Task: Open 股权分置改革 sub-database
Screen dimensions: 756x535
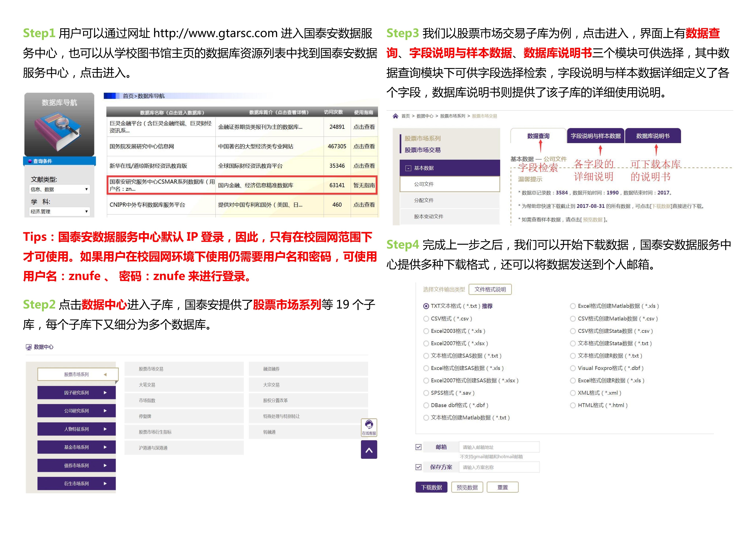Action: (x=308, y=400)
